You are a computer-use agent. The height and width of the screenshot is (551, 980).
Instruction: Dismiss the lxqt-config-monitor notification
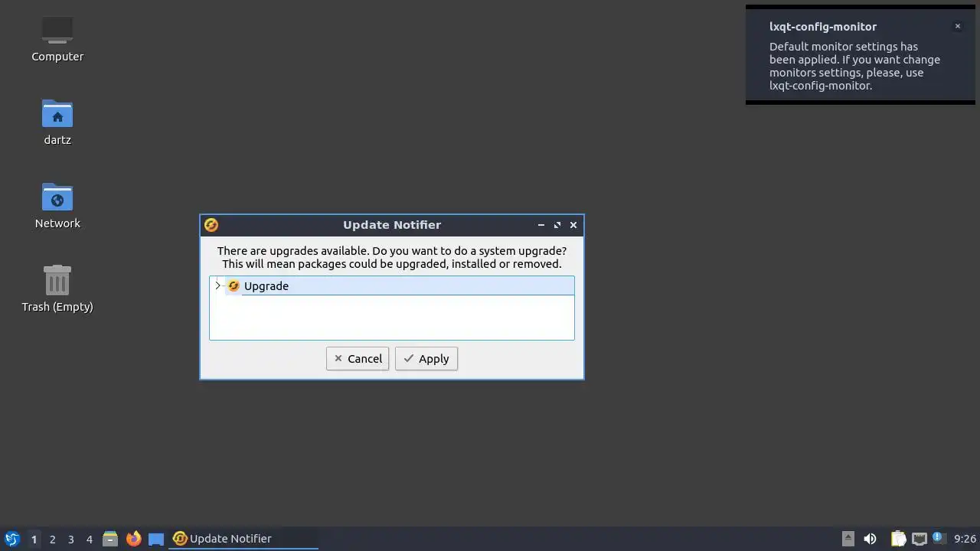[x=957, y=26]
